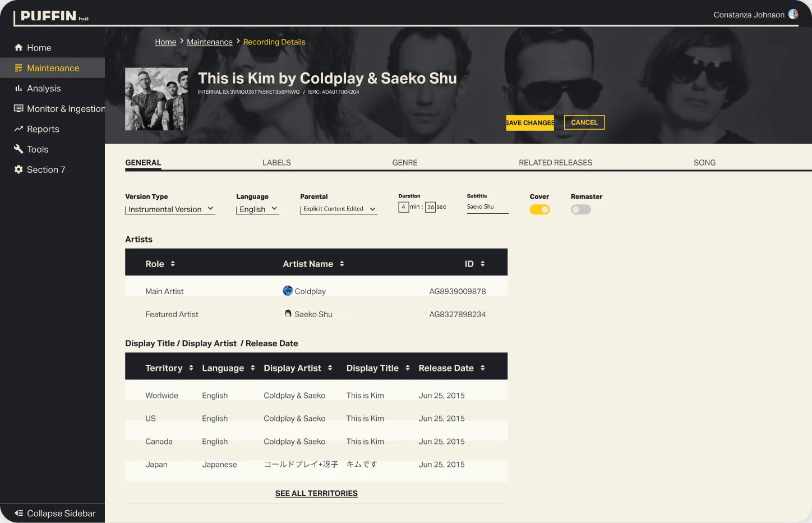Open the Related Releases tab
Viewport: 812px width, 523px height.
pos(555,163)
